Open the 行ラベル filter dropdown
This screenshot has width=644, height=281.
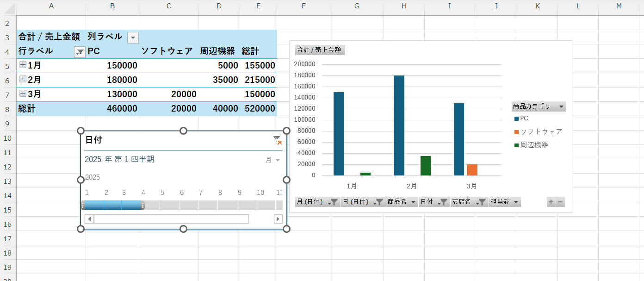[x=80, y=52]
